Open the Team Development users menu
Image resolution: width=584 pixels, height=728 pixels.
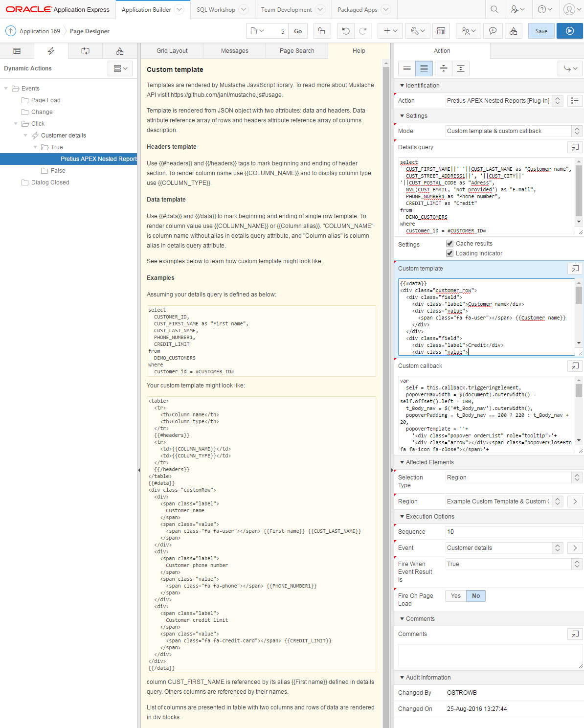(x=469, y=31)
